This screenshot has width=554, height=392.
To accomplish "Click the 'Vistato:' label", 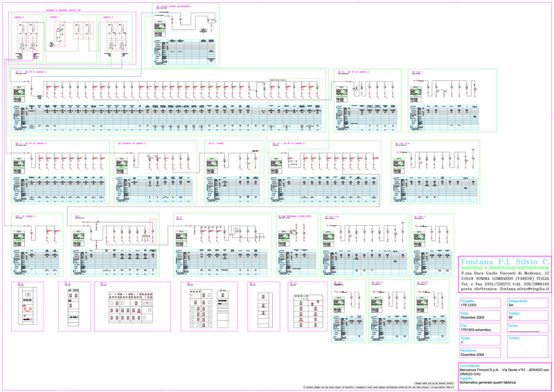I will click(514, 313).
